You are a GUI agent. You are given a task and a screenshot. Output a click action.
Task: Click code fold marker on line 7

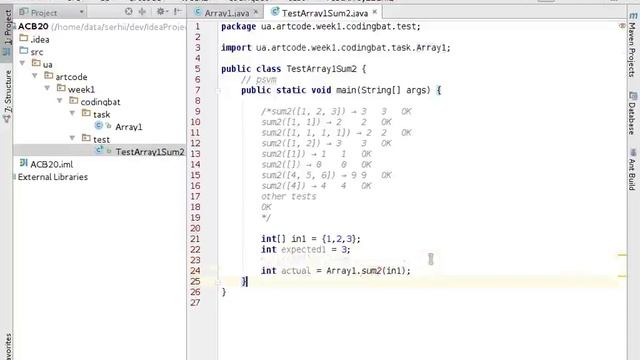pyautogui.click(x=218, y=91)
